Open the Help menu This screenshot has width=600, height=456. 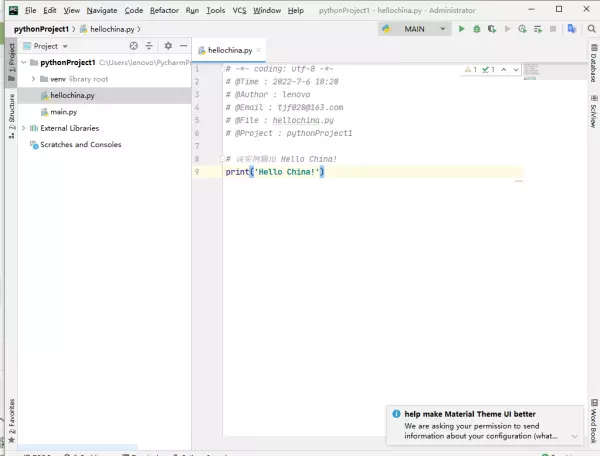(x=295, y=10)
